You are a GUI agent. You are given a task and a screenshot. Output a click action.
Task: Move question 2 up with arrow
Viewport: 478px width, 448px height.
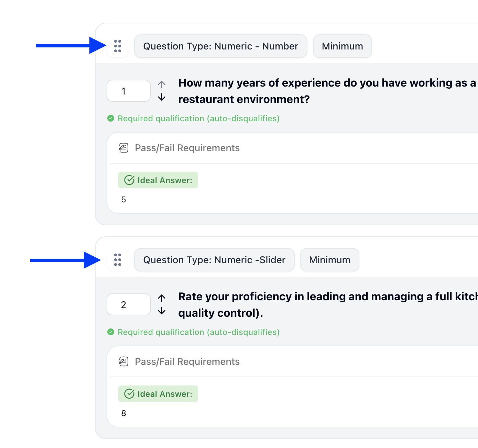[x=162, y=298]
